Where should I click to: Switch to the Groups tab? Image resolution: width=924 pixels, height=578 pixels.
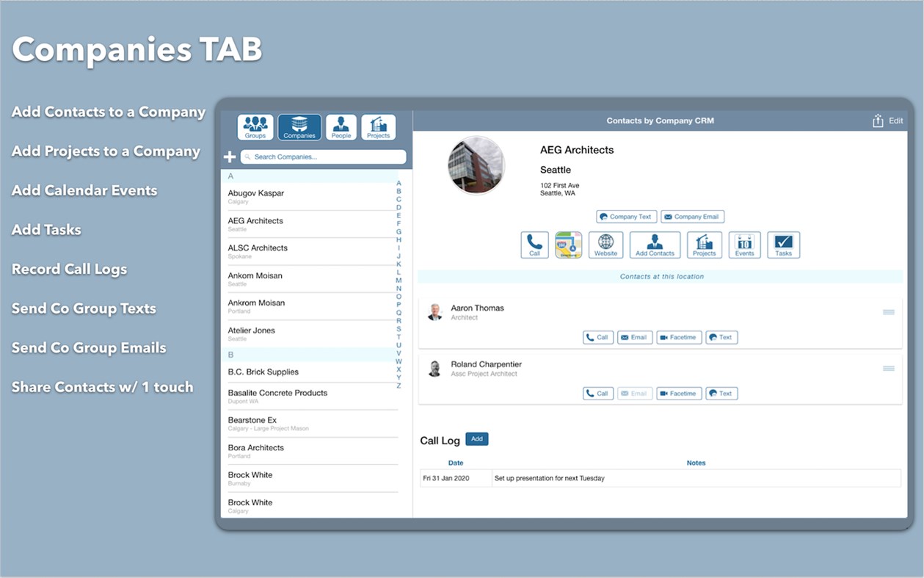[255, 126]
